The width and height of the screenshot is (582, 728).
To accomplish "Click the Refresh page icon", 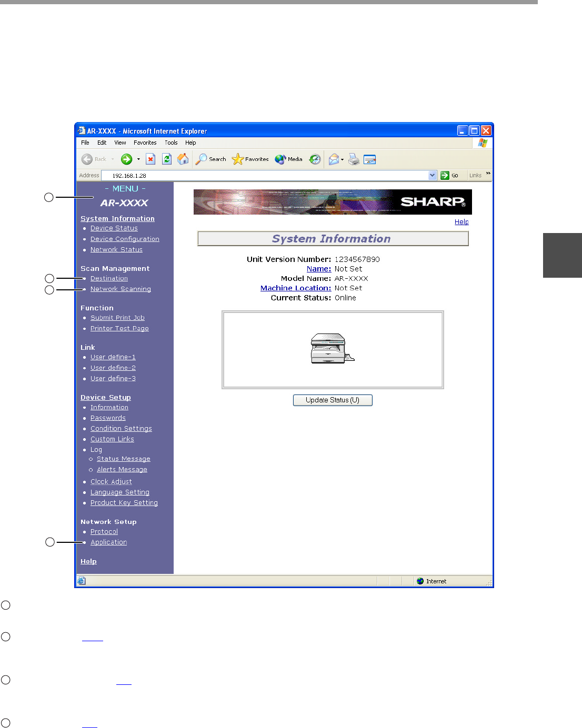I will [167, 159].
